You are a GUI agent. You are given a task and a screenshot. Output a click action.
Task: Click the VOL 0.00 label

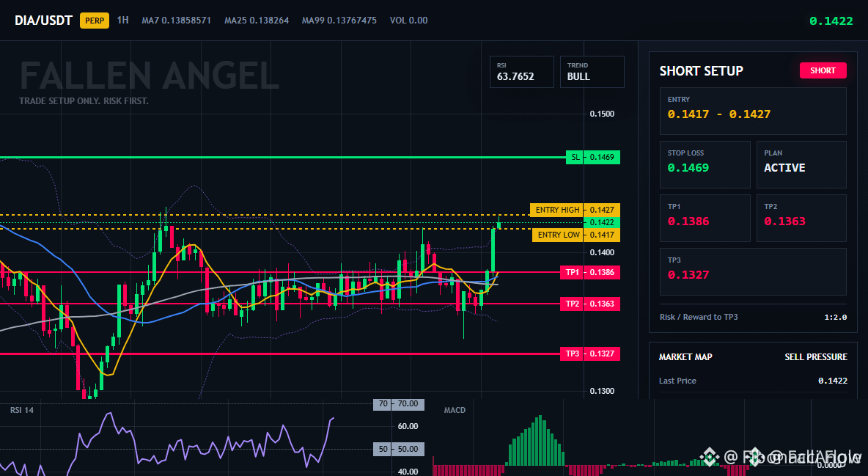[x=408, y=20]
